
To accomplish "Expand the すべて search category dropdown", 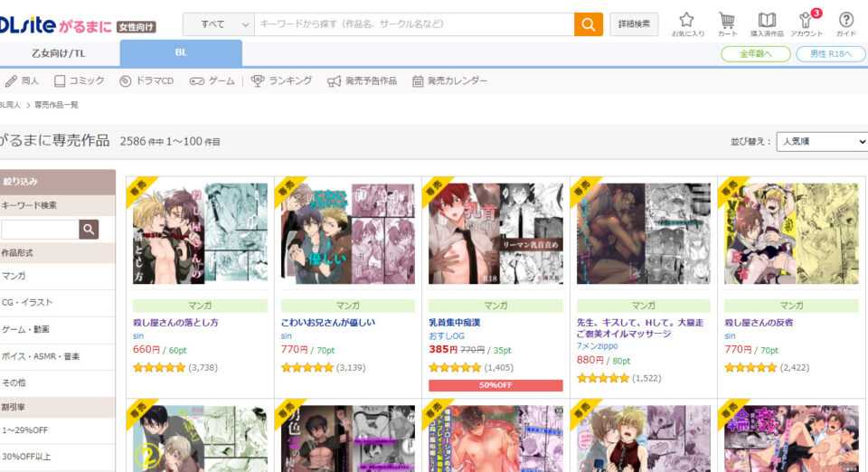I will 219,24.
